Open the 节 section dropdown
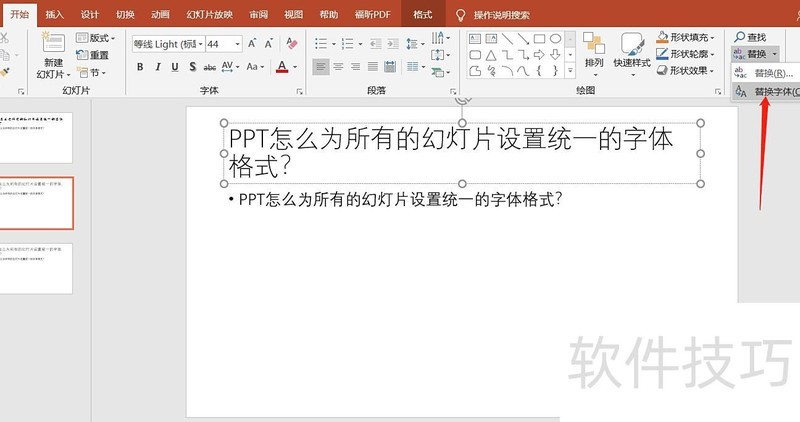 [x=91, y=72]
